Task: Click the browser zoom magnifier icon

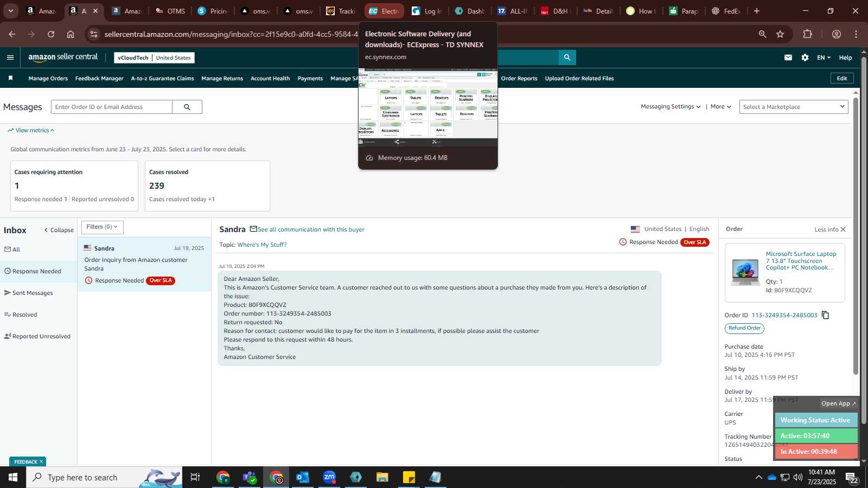Action: [762, 34]
